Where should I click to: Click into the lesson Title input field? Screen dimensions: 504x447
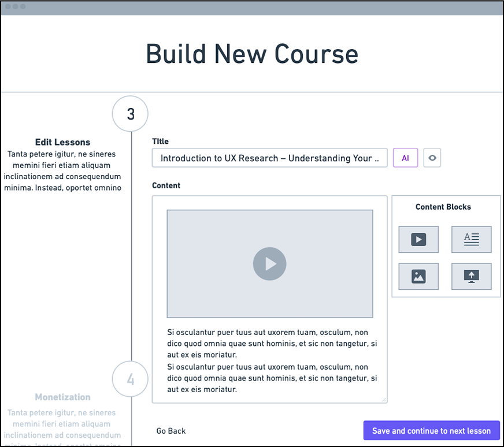click(269, 158)
